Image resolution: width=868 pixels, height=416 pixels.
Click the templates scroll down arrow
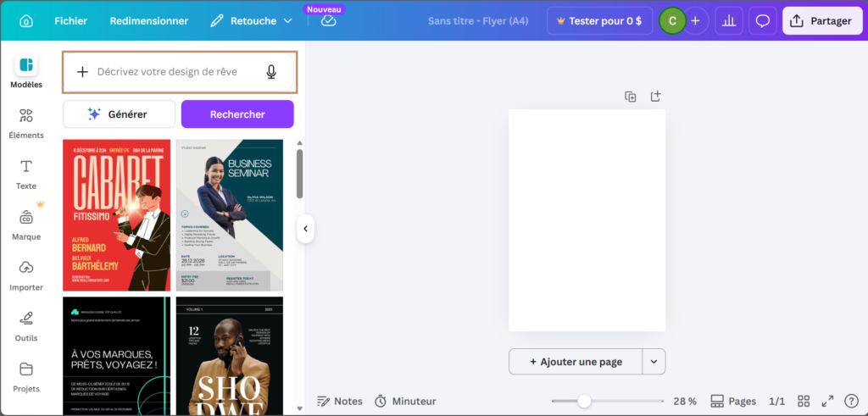300,409
